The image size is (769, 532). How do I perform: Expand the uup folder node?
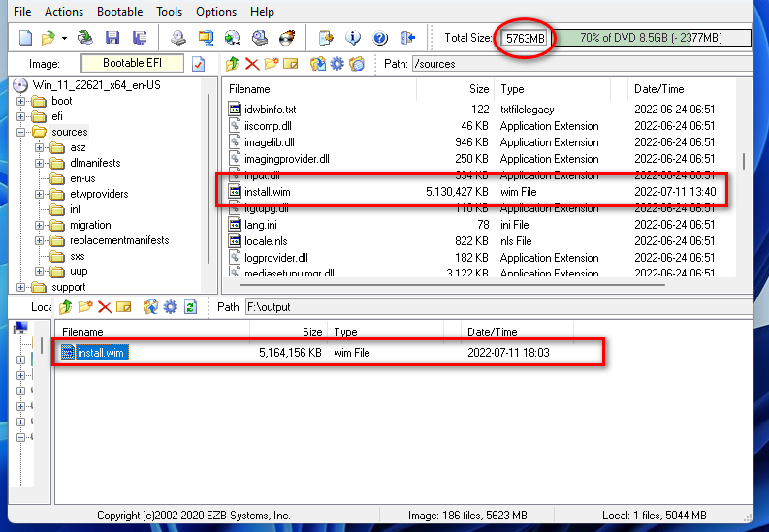click(39, 272)
